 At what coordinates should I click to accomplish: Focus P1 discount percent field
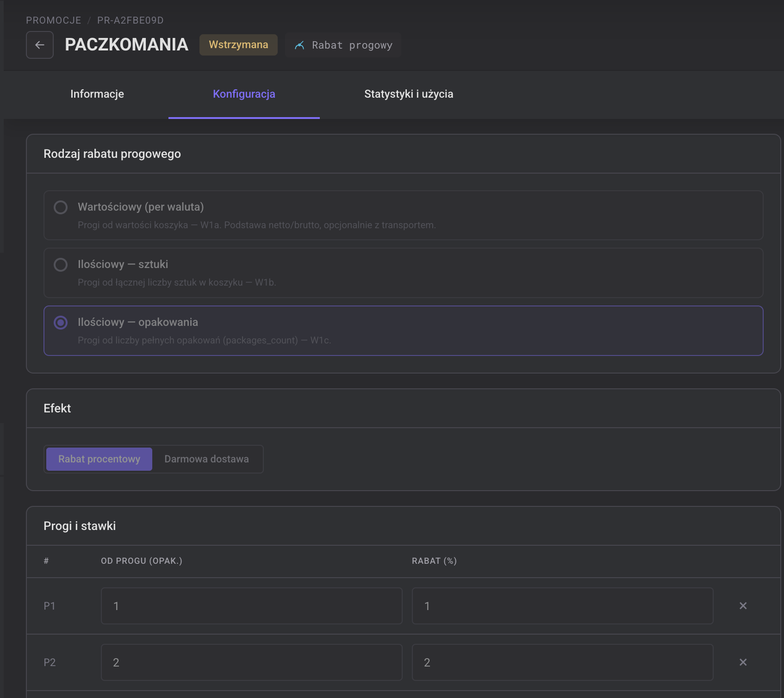coord(562,606)
